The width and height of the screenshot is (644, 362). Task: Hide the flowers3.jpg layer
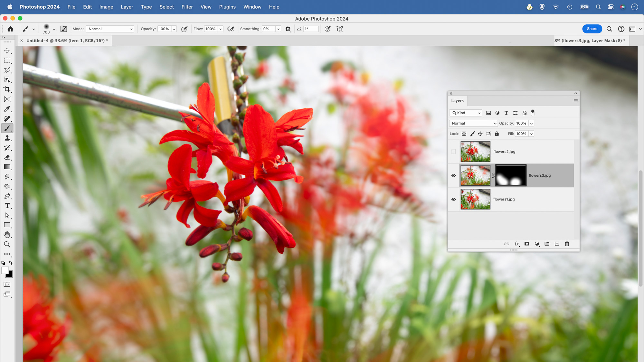point(453,175)
